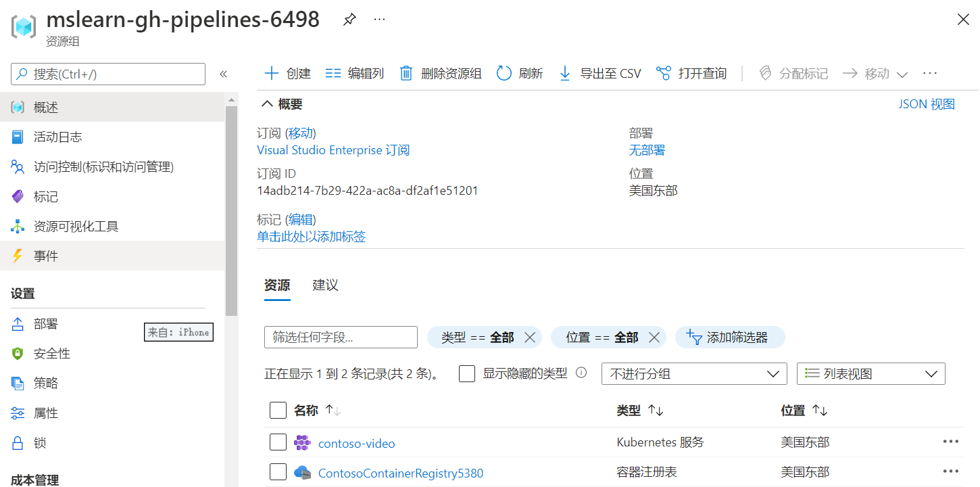Click 删除资源组 trash button

click(x=441, y=74)
